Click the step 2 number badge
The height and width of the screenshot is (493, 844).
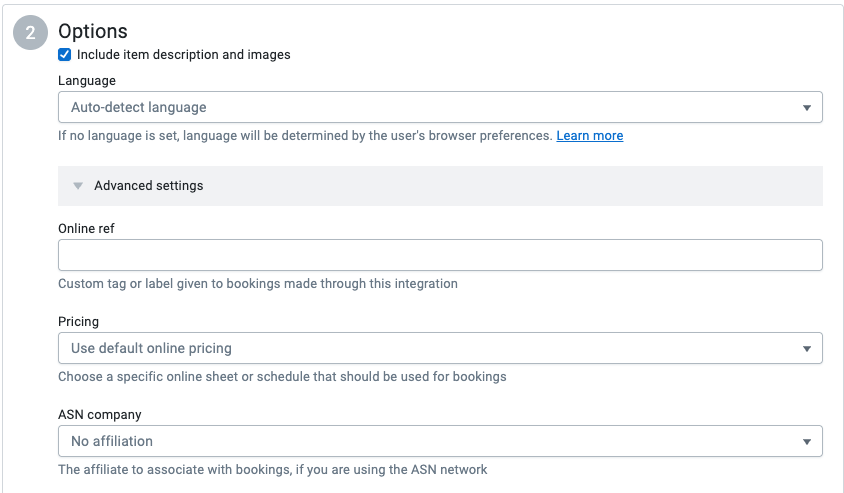[x=30, y=33]
